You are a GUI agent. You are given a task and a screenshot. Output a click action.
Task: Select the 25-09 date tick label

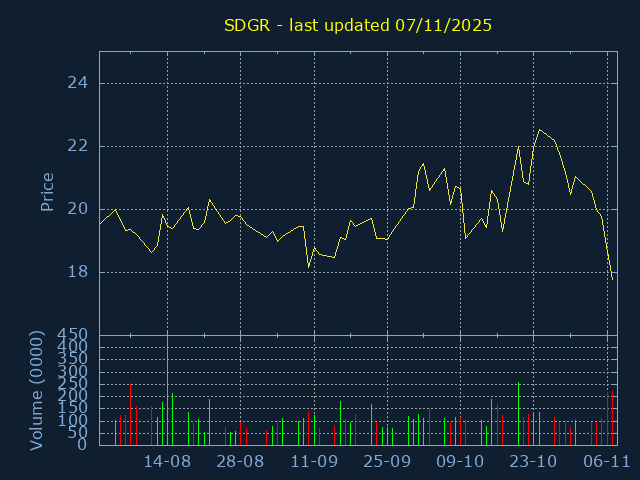pyautogui.click(x=387, y=462)
